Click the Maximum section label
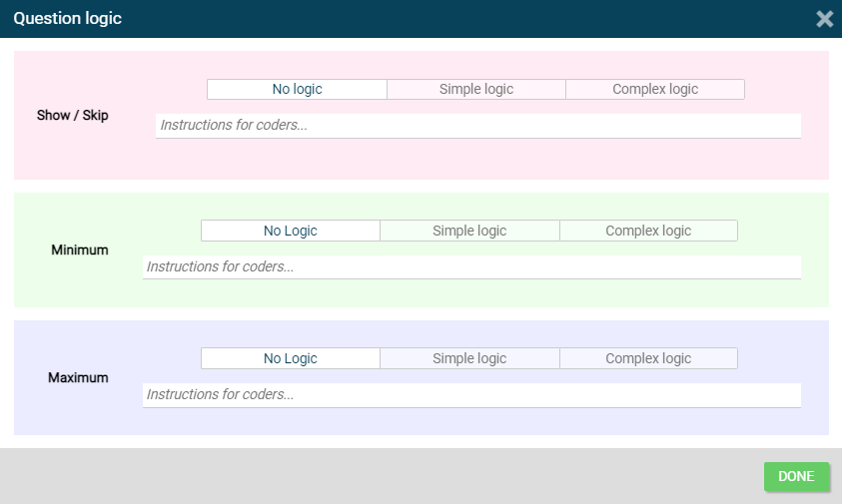The image size is (842, 504). pos(79,378)
